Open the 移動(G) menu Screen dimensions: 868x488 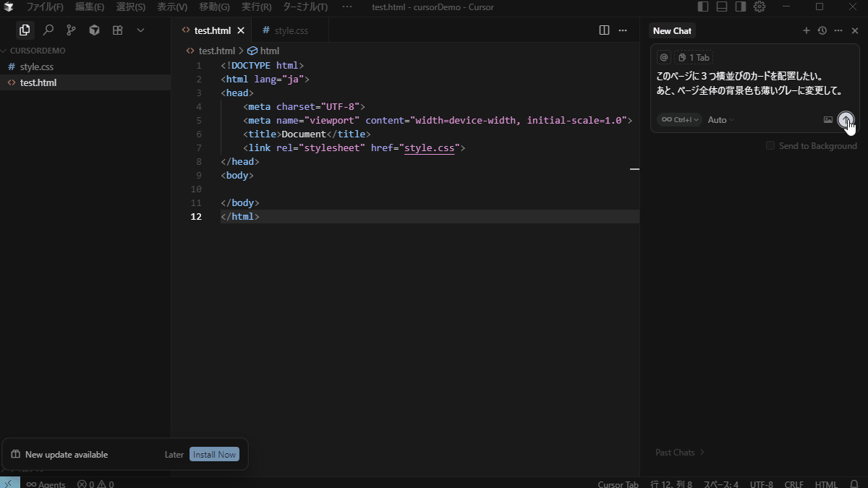tap(214, 7)
